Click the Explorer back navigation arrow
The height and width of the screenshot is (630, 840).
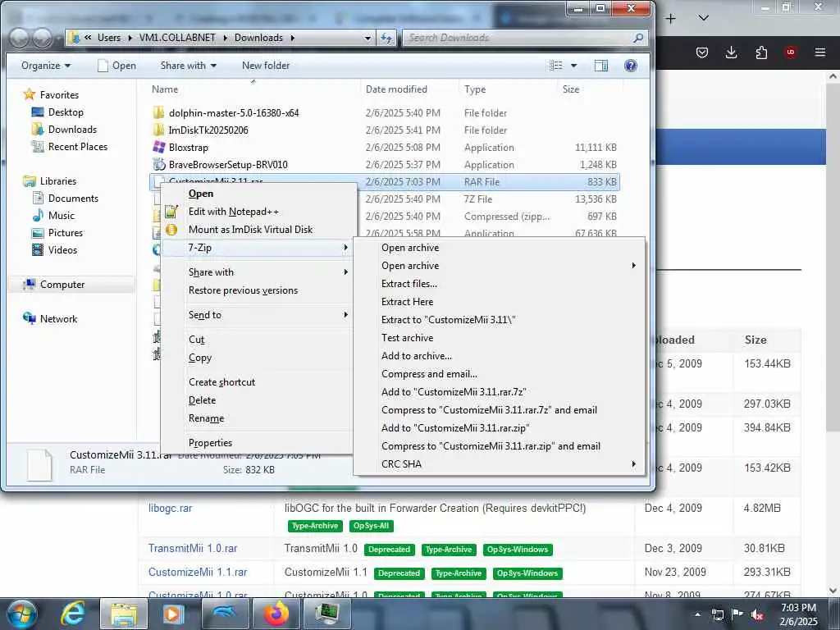[x=20, y=38]
